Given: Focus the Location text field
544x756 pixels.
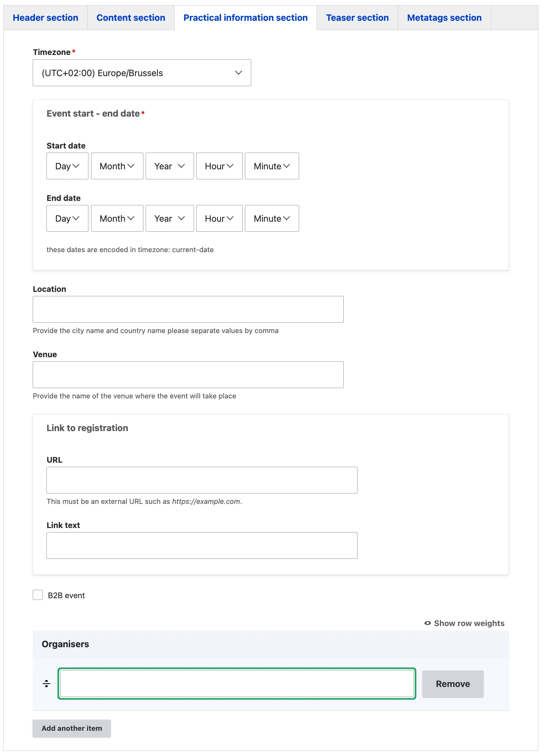Looking at the screenshot, I should (x=188, y=309).
